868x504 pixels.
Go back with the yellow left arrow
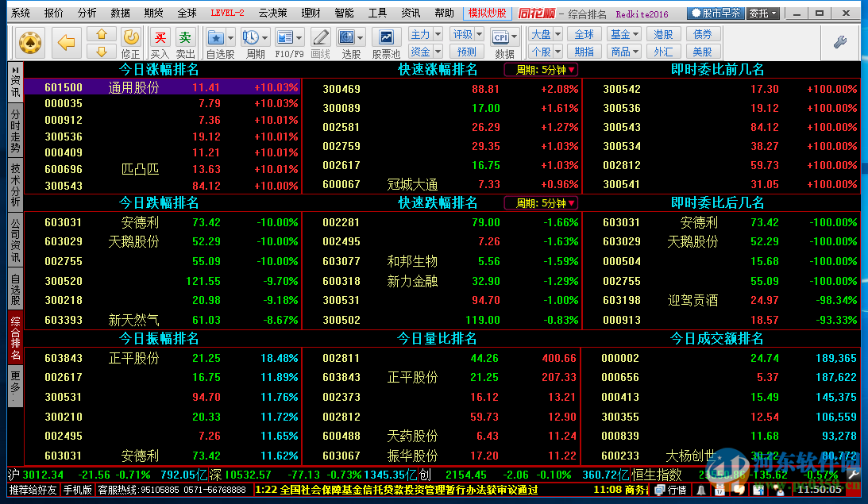[67, 43]
